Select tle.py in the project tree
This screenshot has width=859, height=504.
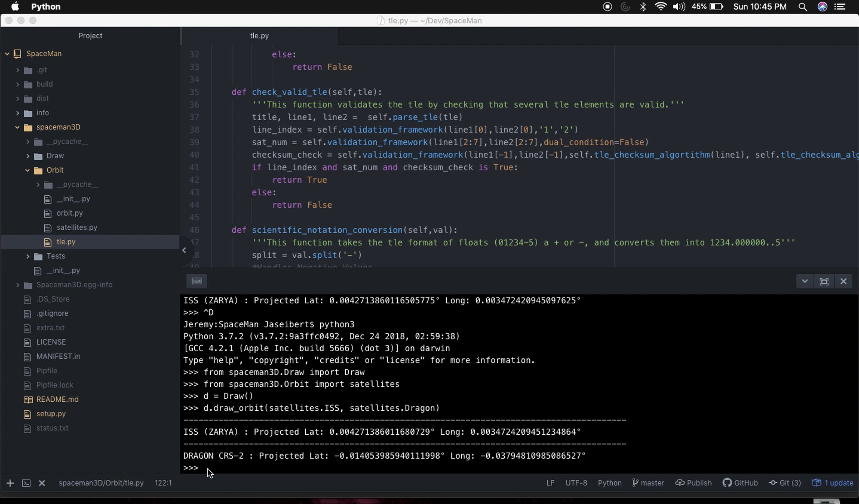tap(66, 242)
